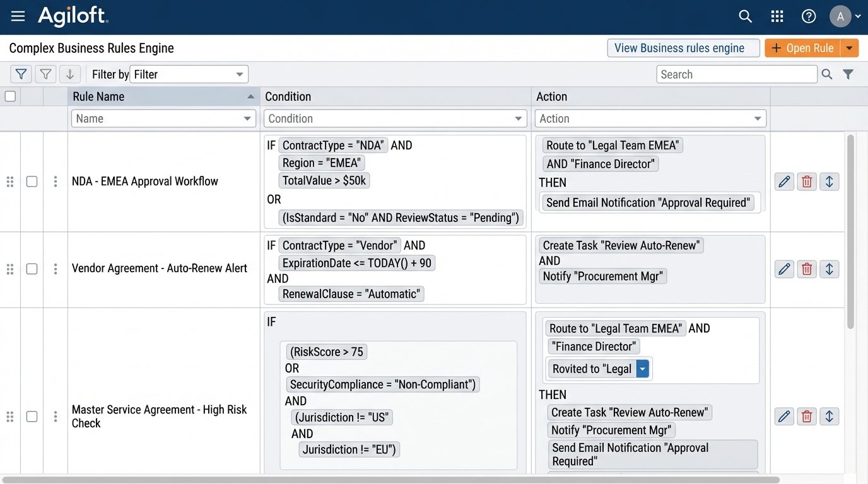Open the help icon in the top bar
868x484 pixels.
point(808,16)
